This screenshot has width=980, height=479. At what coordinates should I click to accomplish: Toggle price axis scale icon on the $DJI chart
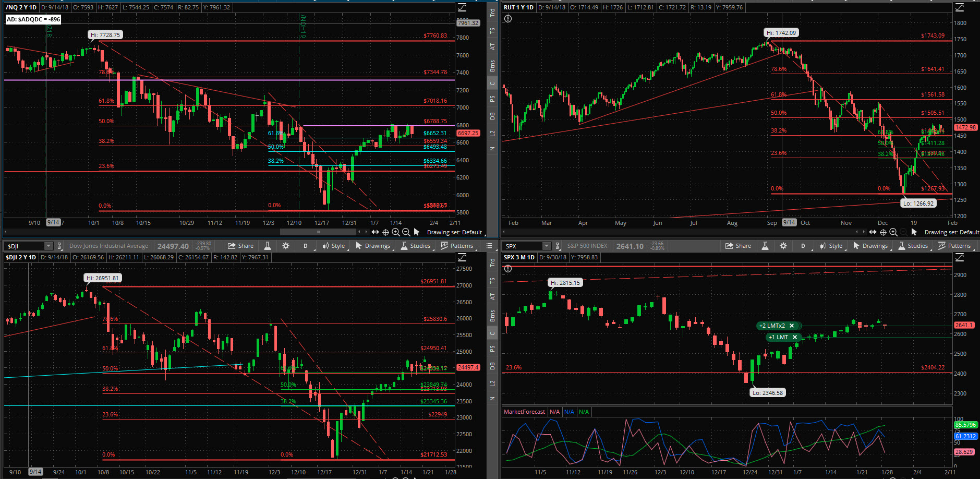pyautogui.click(x=462, y=257)
